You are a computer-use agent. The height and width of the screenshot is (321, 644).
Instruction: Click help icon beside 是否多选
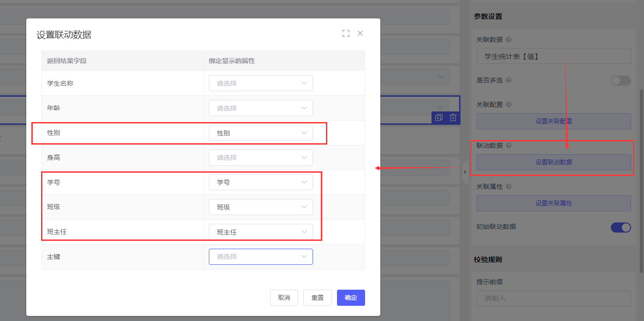pos(508,80)
